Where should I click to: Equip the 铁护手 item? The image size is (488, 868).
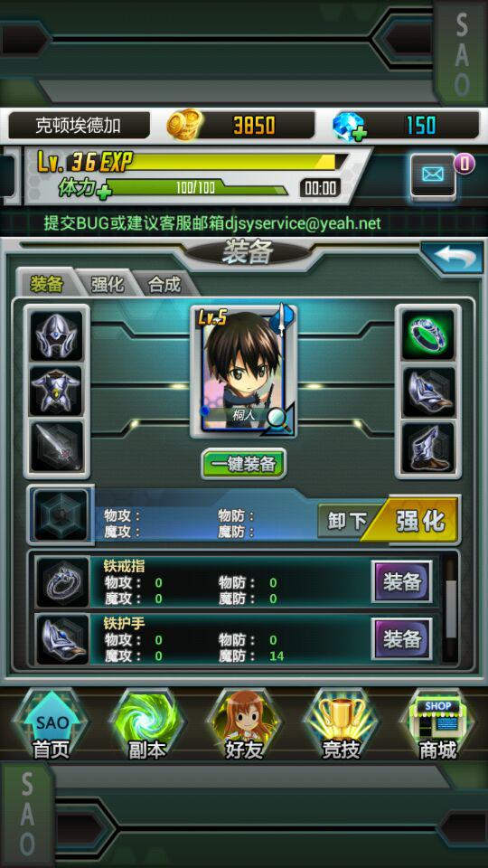[x=402, y=639]
